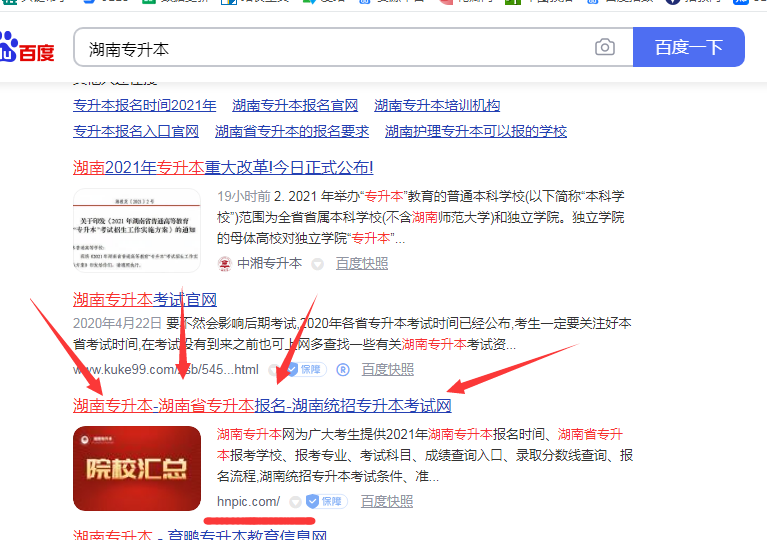The image size is (767, 540).
Task: Expand the dropdown arrow next to 中湘专升本
Action: (317, 264)
